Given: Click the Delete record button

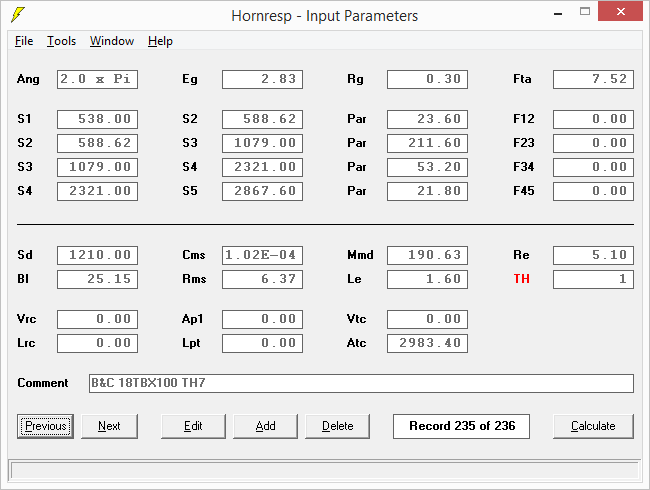Looking at the screenshot, I should coord(337,426).
